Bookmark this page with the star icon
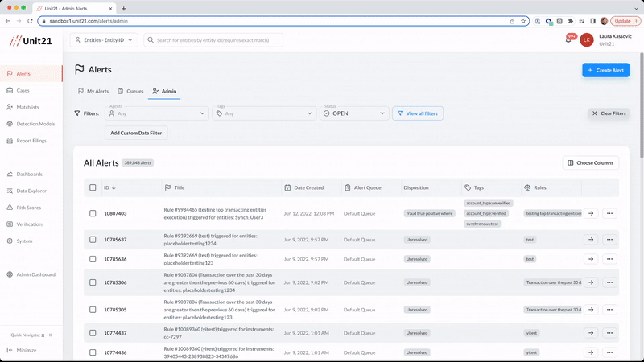 tap(522, 21)
